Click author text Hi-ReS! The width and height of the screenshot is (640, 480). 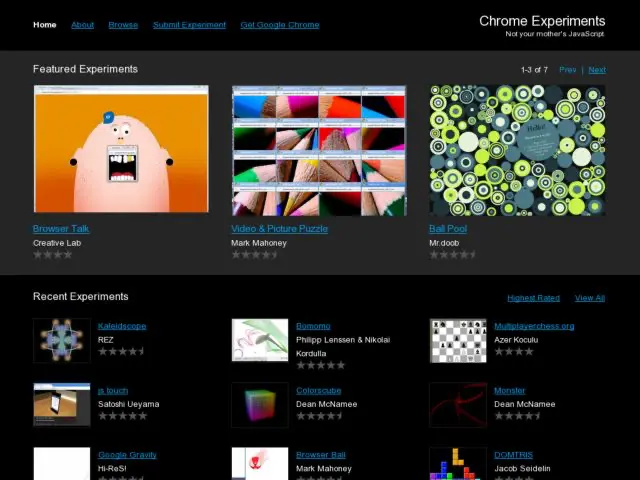(x=112, y=469)
